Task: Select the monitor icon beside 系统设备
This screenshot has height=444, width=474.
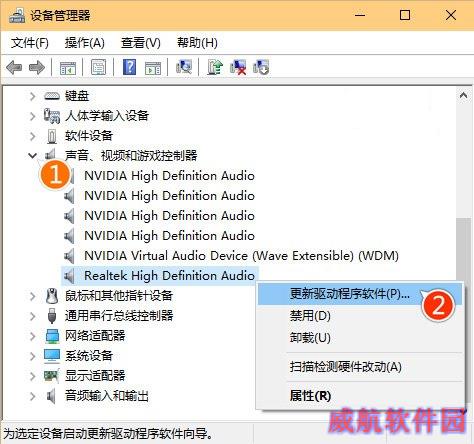Action: click(52, 356)
